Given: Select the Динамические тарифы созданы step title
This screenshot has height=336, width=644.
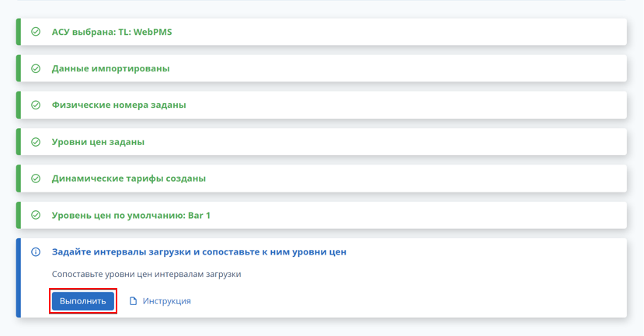Looking at the screenshot, I should click(x=128, y=178).
